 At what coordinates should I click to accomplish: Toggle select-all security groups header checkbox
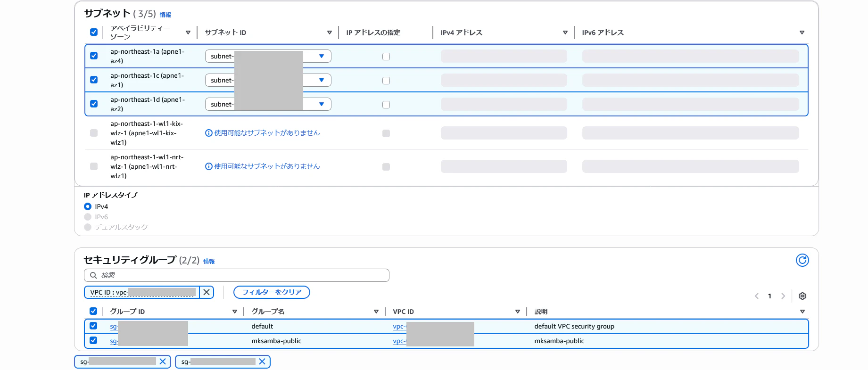coord(93,311)
